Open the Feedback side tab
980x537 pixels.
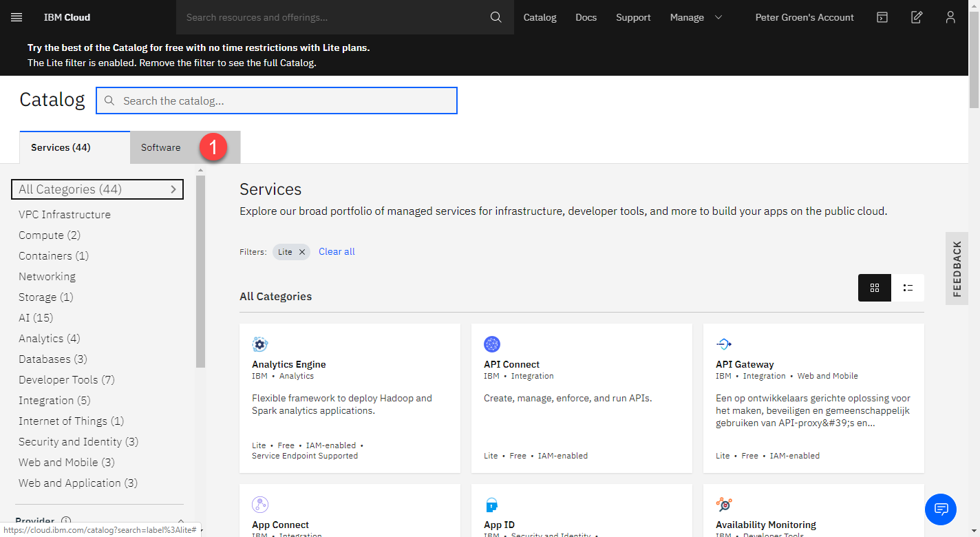957,268
